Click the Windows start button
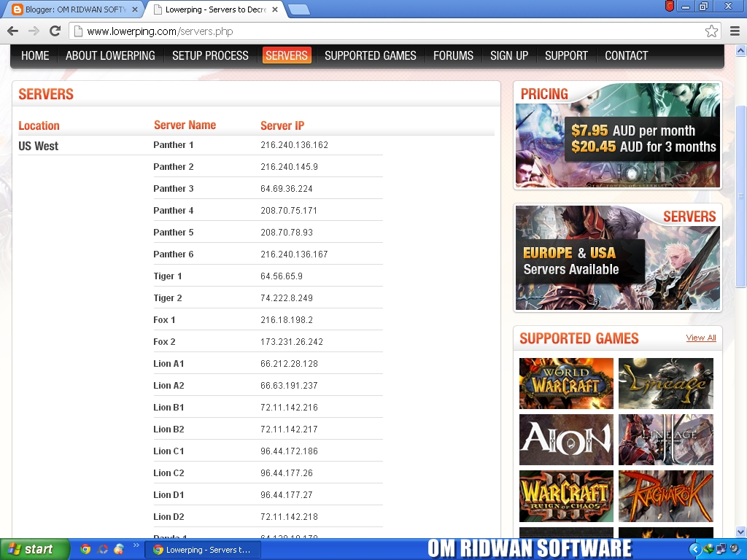The height and width of the screenshot is (560, 747). tap(34, 549)
